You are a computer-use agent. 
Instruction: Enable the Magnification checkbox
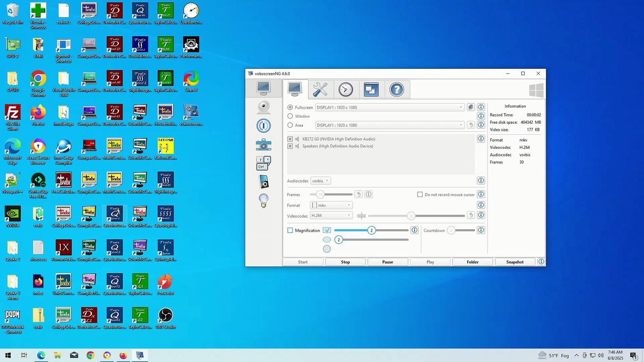pos(290,230)
